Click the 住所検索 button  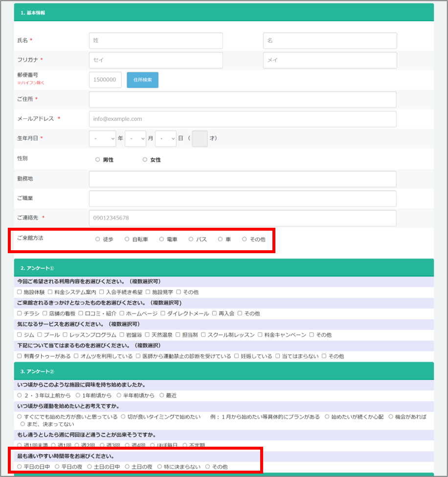[x=142, y=80]
